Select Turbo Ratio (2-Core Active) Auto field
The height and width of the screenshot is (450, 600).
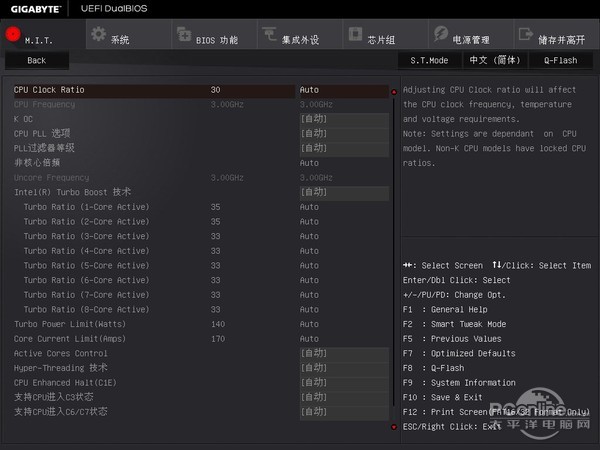309,222
